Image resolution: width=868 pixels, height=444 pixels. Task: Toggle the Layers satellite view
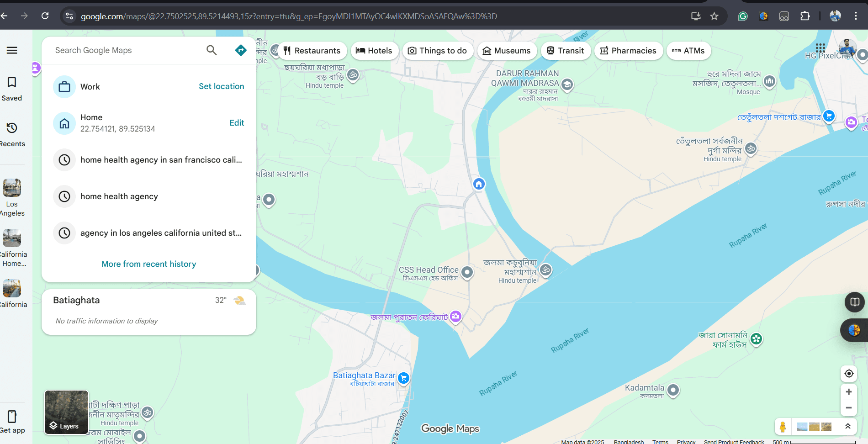coord(66,412)
